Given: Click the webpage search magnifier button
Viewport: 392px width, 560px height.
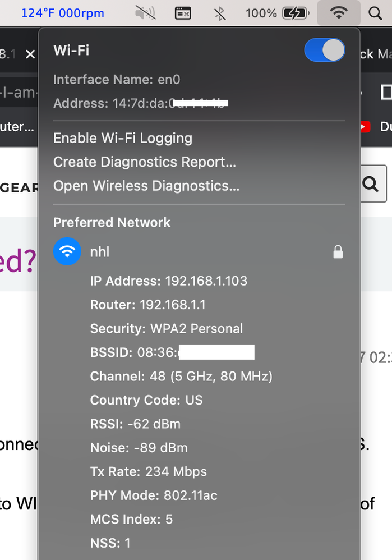Looking at the screenshot, I should [371, 183].
